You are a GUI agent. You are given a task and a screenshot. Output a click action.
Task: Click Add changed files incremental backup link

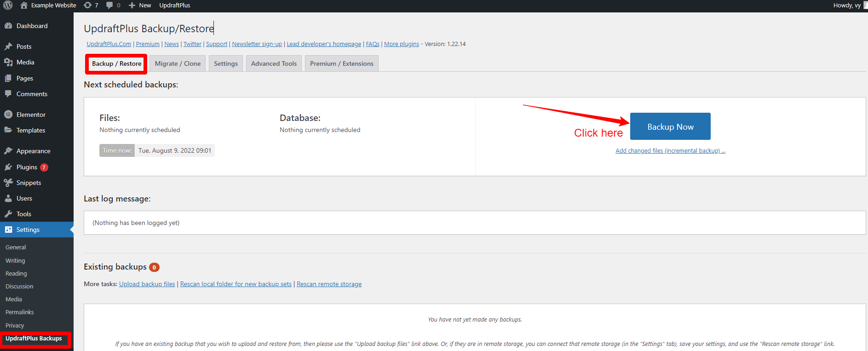click(x=670, y=150)
